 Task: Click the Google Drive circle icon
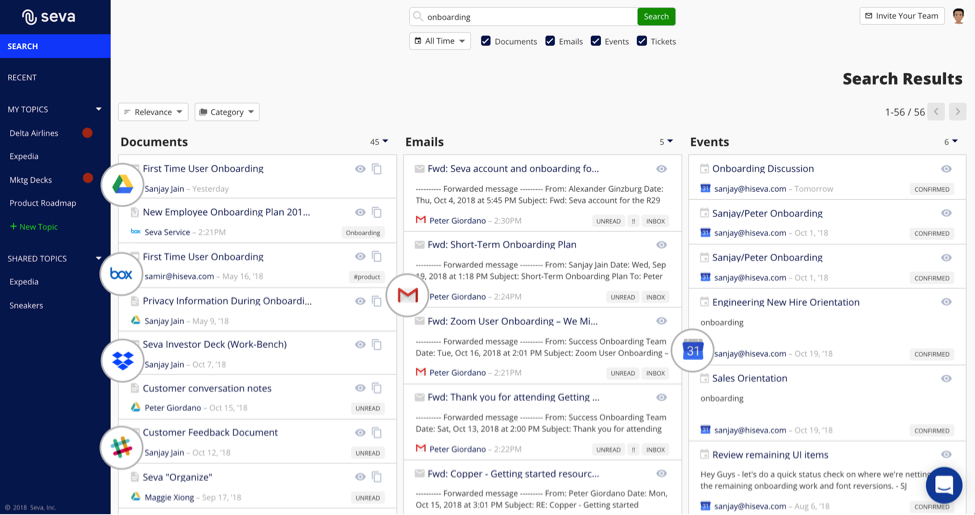(x=122, y=184)
